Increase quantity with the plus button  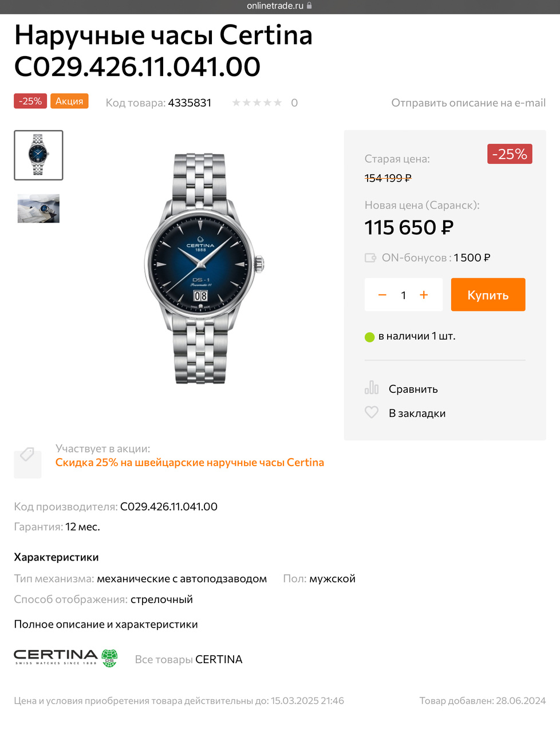[x=424, y=295]
